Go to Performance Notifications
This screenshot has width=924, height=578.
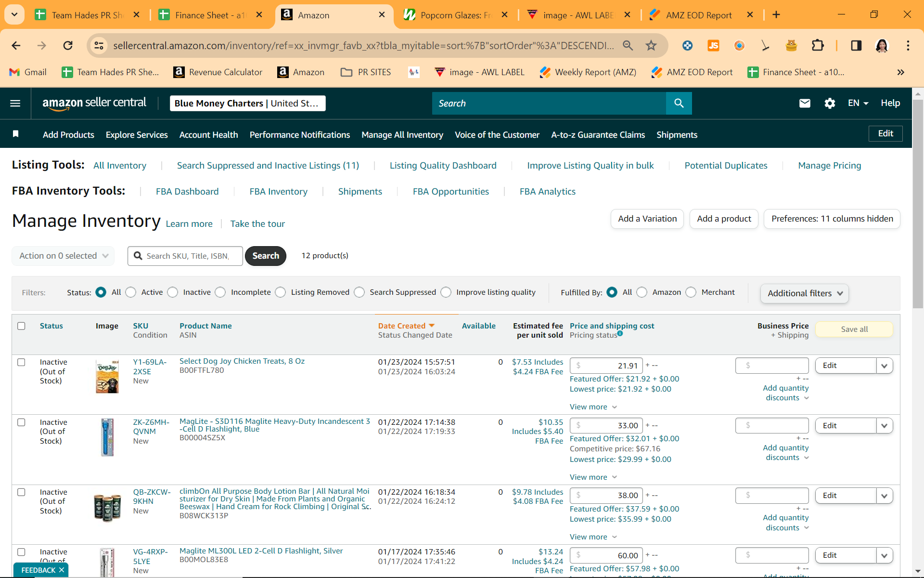pos(299,135)
